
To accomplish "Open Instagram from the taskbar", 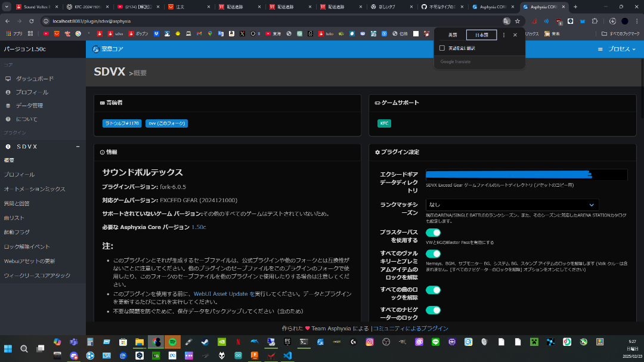I will 370,342.
